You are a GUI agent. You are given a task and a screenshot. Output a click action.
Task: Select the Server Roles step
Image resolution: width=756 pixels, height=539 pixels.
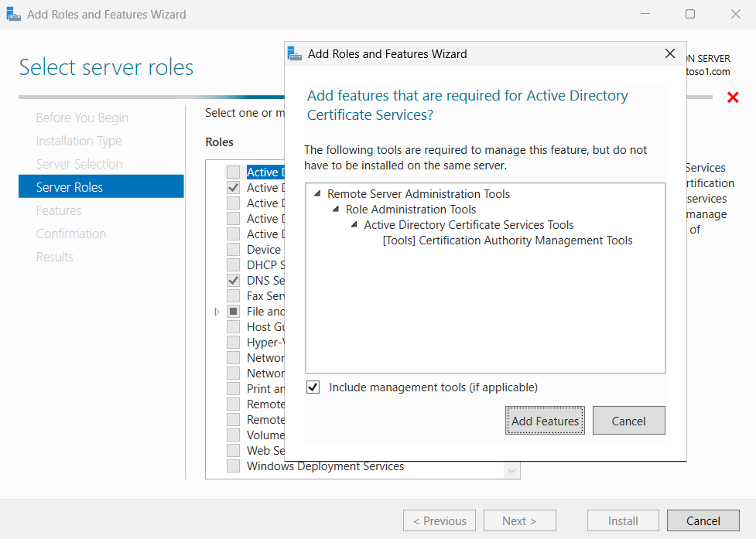pyautogui.click(x=101, y=186)
